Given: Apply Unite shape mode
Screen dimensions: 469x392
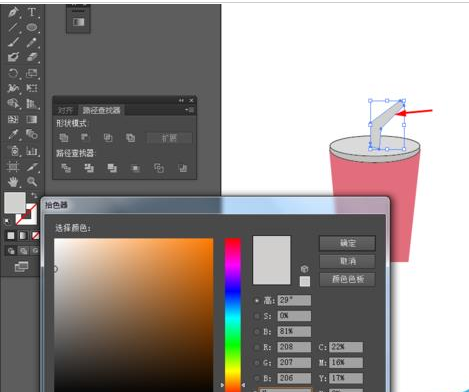Looking at the screenshot, I should [x=64, y=137].
